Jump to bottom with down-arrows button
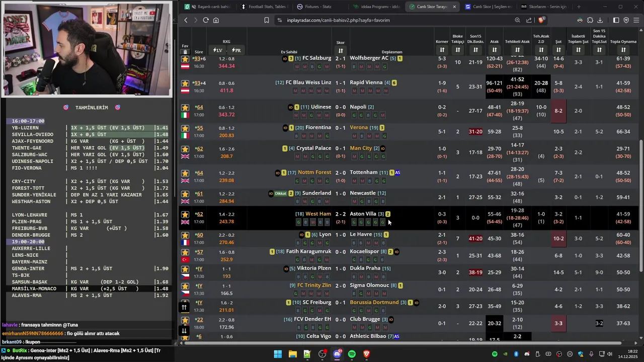 coord(184,330)
